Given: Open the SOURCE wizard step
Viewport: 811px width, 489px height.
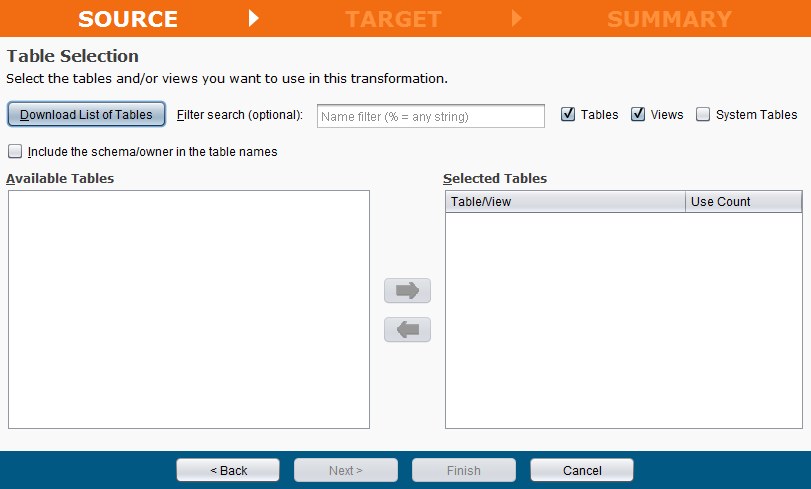Looking at the screenshot, I should coord(128,19).
